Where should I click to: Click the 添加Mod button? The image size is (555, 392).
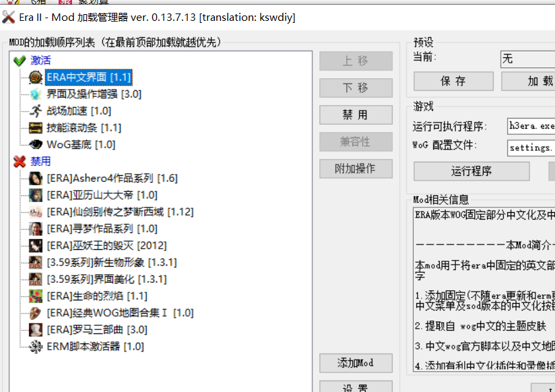[356, 363]
